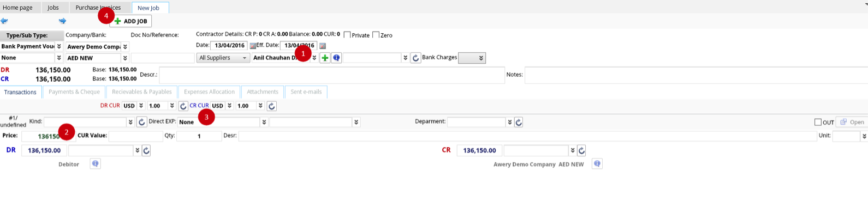Tick the Zero checkbox
This screenshot has width=868, height=201.
pos(376,35)
